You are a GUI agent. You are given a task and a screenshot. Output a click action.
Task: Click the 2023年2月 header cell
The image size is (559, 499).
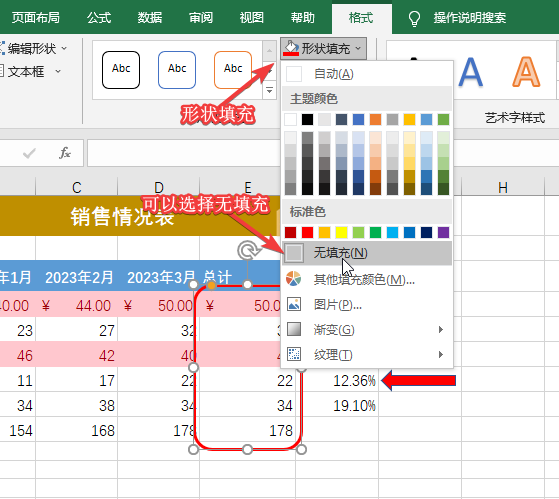[76, 277]
